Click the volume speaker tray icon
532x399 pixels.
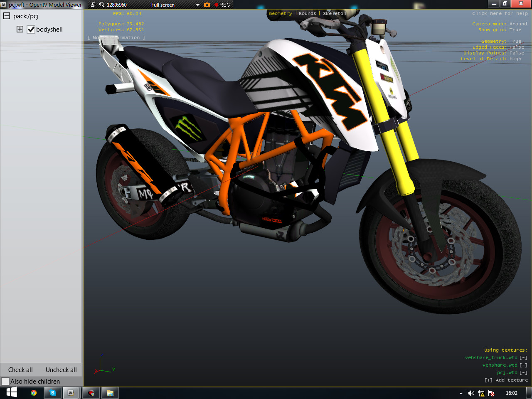click(471, 393)
